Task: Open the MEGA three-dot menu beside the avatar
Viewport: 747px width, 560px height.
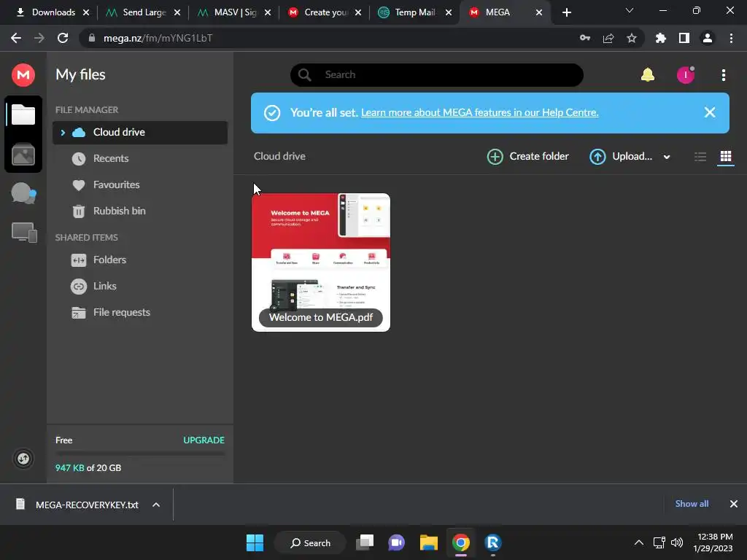Action: [x=723, y=75]
